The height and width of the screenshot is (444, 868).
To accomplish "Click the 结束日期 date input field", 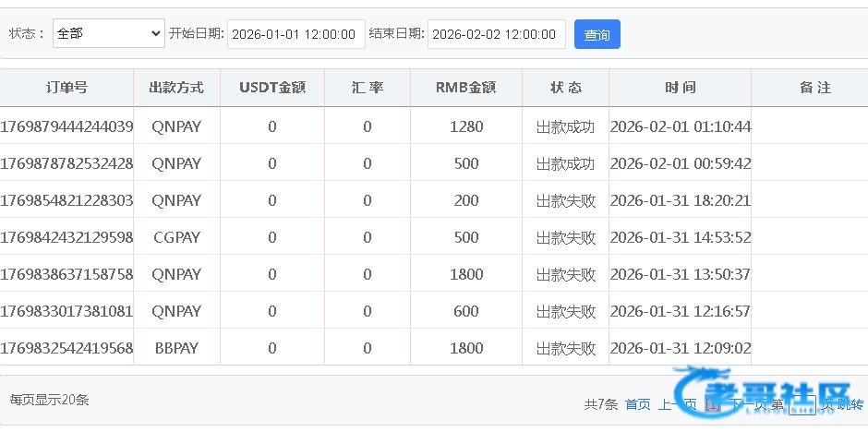I will (496, 34).
